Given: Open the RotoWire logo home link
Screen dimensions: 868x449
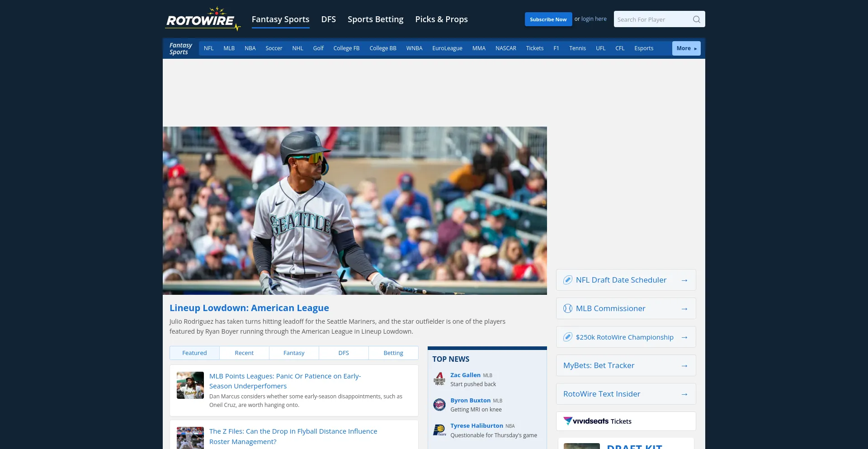Looking at the screenshot, I should (x=203, y=19).
